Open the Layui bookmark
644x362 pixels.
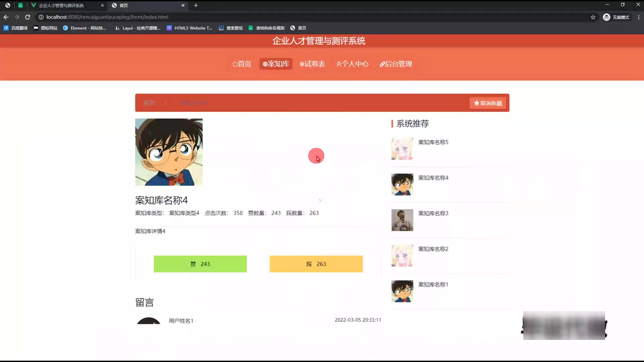(138, 28)
